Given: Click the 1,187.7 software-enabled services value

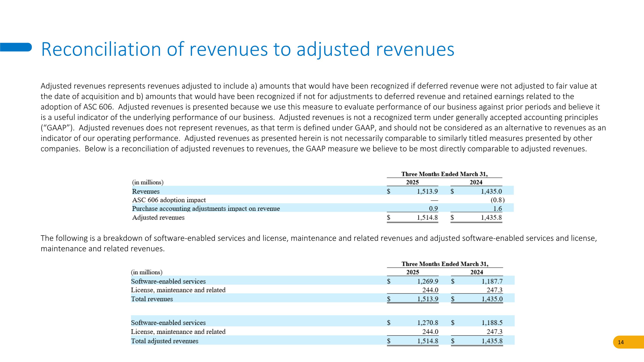Looking at the screenshot, I should 492,281.
